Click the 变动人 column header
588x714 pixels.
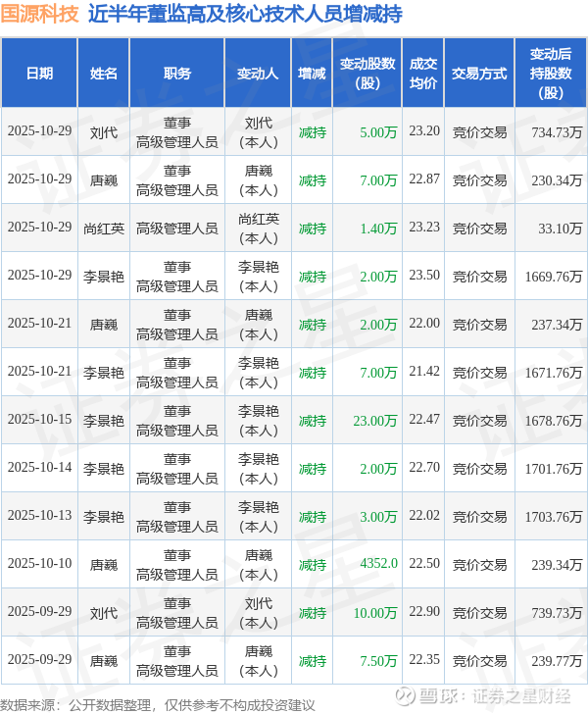coord(258,74)
